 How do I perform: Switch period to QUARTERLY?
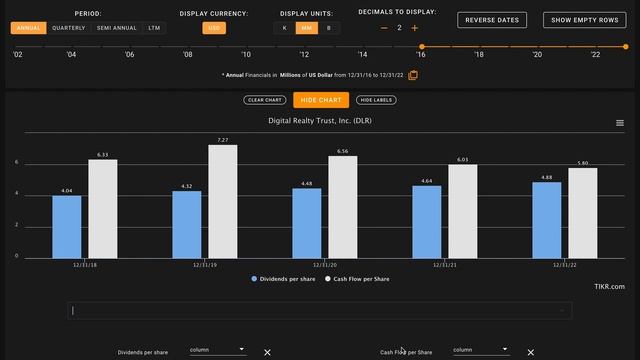pyautogui.click(x=69, y=28)
